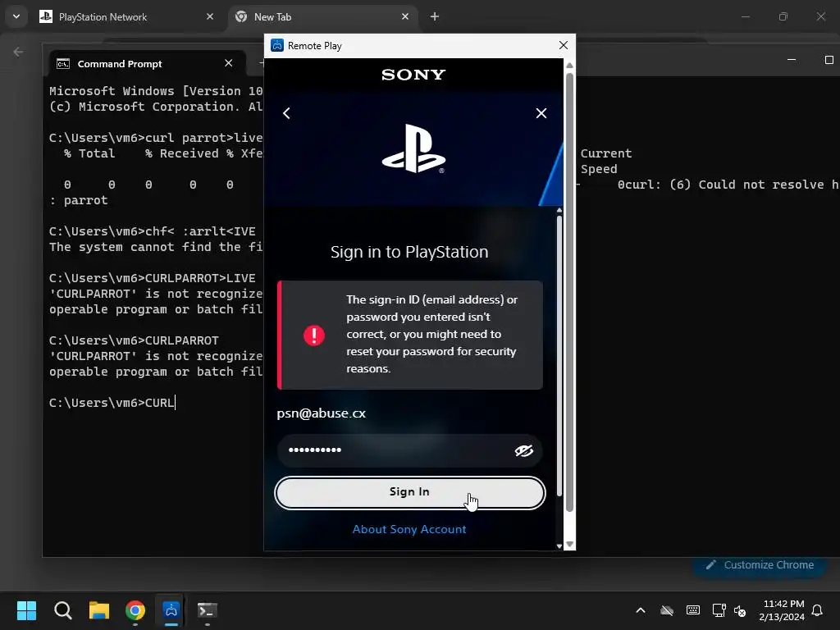The width and height of the screenshot is (840, 630).
Task: Open Google Chrome from taskbar
Action: point(135,610)
